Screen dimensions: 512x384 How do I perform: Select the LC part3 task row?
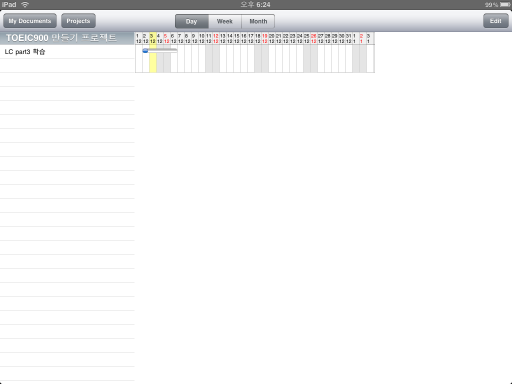tap(67, 52)
